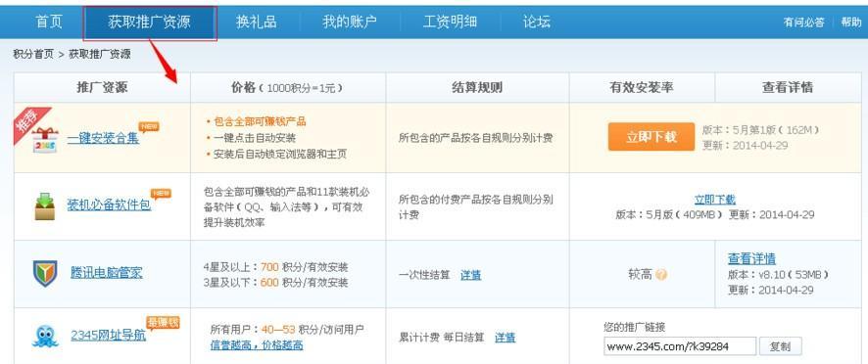Open the 一键安装合集 link
This screenshot has width=868, height=364.
(104, 138)
